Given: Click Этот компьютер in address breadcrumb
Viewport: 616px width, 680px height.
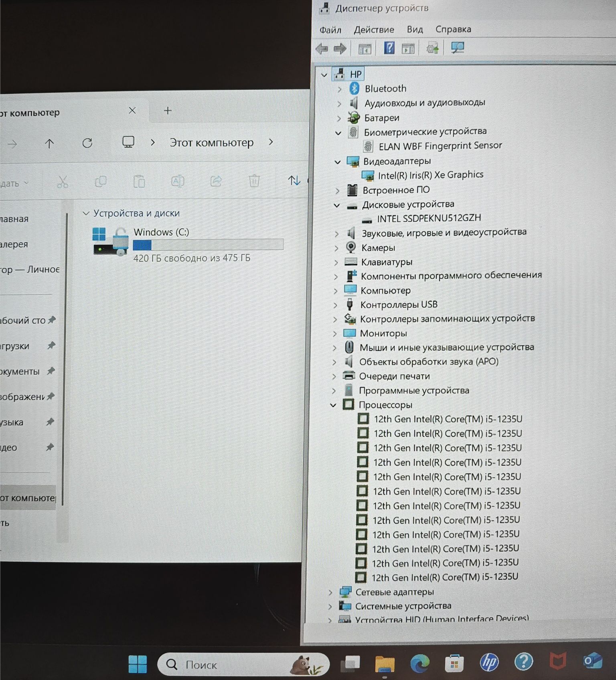Looking at the screenshot, I should [211, 142].
